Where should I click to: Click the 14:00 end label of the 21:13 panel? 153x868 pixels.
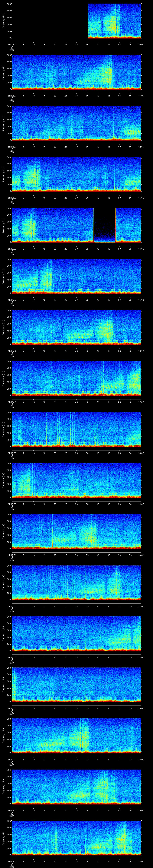pos(141,249)
